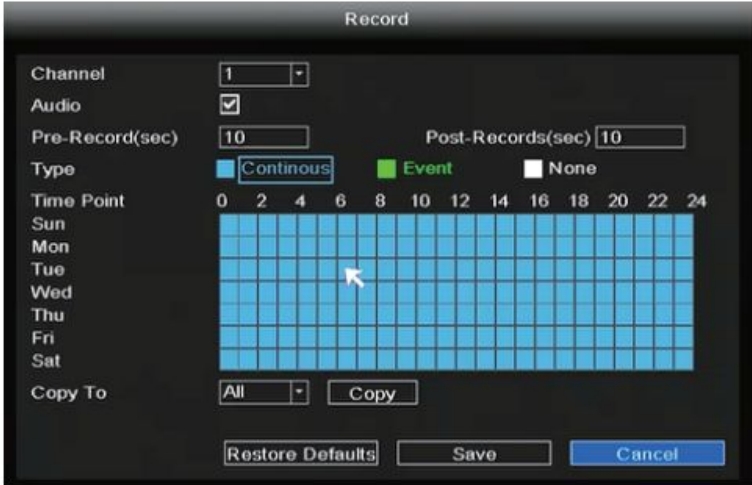Click the Copy button
Image resolution: width=752 pixels, height=485 pixels.
tap(373, 393)
